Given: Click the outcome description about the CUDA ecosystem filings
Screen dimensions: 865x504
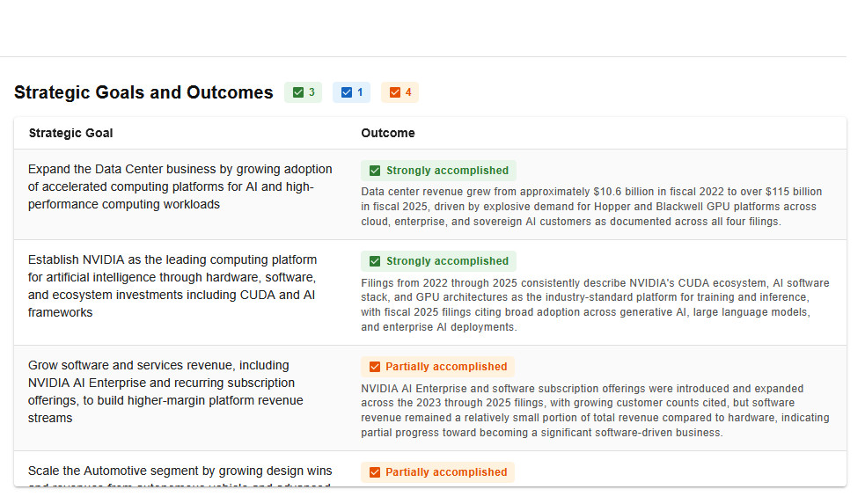Looking at the screenshot, I should click(595, 305).
